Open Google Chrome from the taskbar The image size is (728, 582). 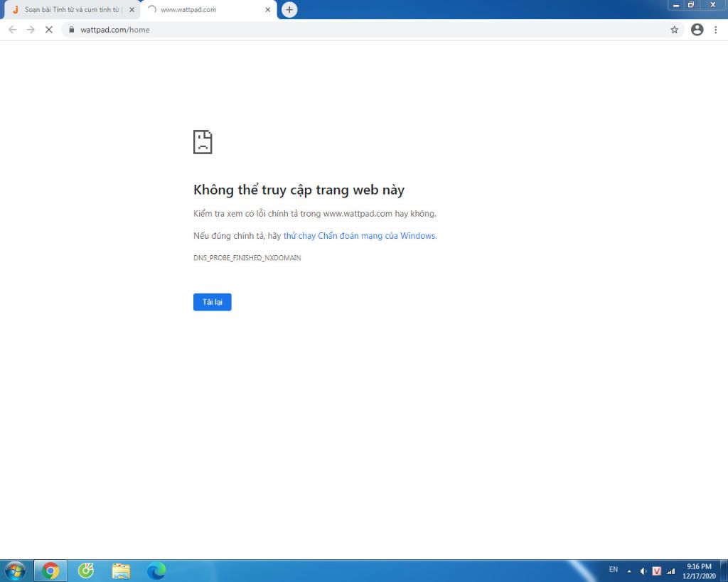click(50, 571)
